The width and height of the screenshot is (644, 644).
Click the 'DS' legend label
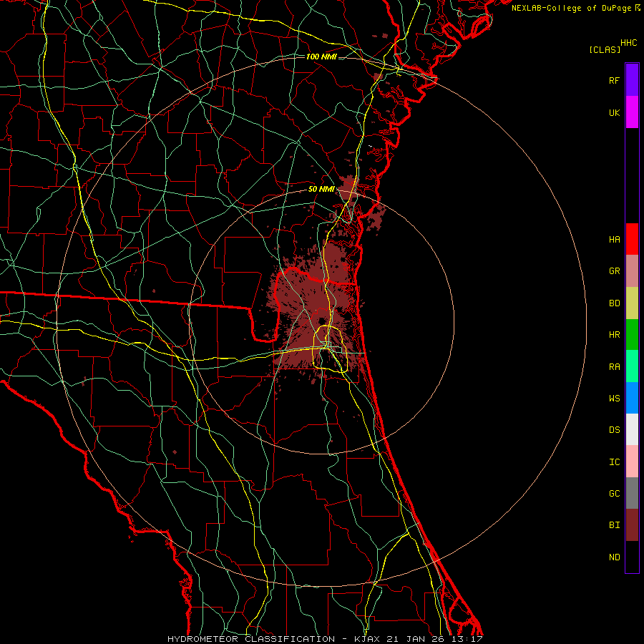614,429
